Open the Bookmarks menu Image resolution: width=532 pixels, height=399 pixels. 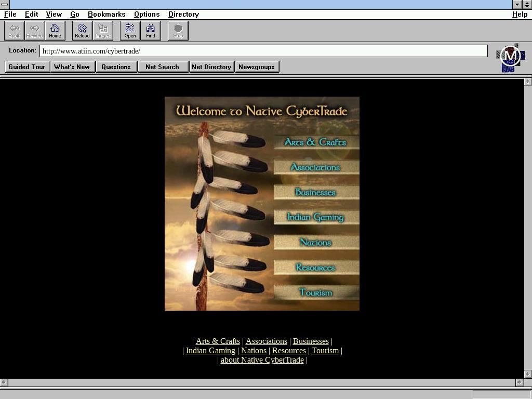pos(107,15)
